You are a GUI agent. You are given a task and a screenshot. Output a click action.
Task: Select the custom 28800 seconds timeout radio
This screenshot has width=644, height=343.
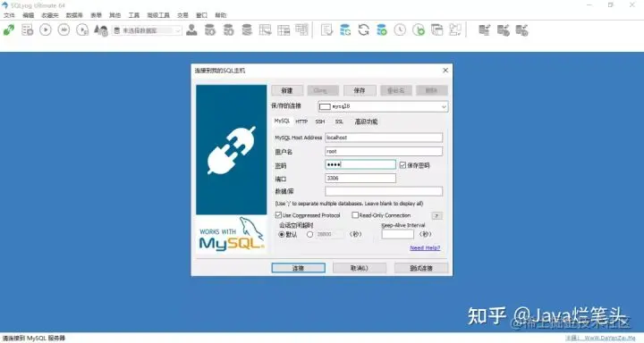tap(310, 234)
